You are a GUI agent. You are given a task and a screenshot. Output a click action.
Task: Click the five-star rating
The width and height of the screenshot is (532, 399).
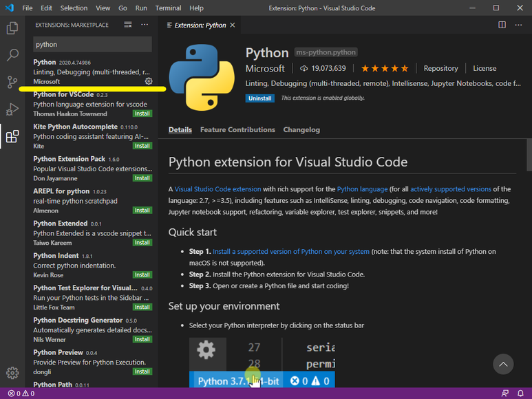click(385, 69)
